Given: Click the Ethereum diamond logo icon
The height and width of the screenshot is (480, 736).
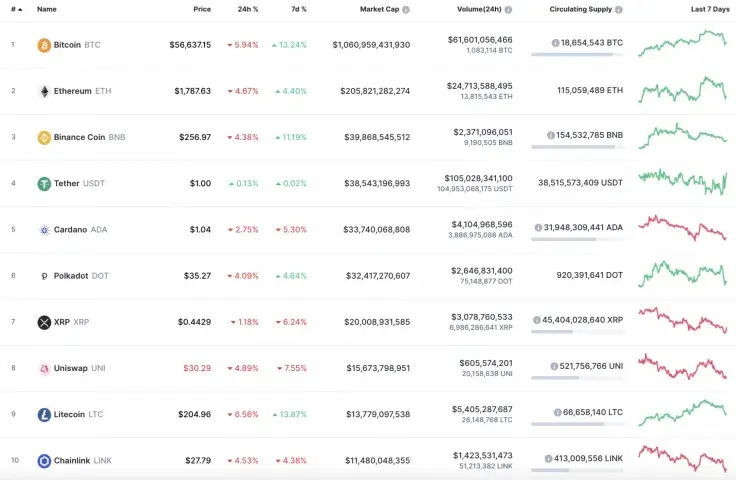Looking at the screenshot, I should point(44,91).
